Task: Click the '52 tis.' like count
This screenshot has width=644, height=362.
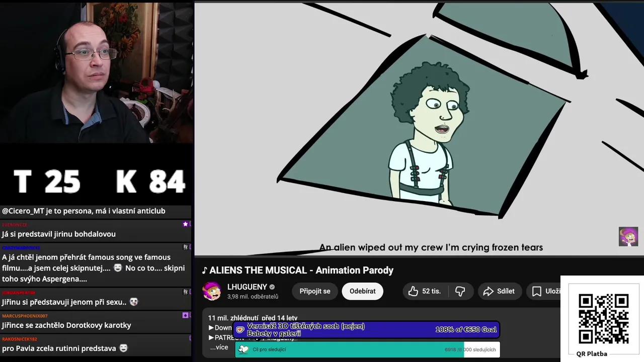Action: (431, 291)
